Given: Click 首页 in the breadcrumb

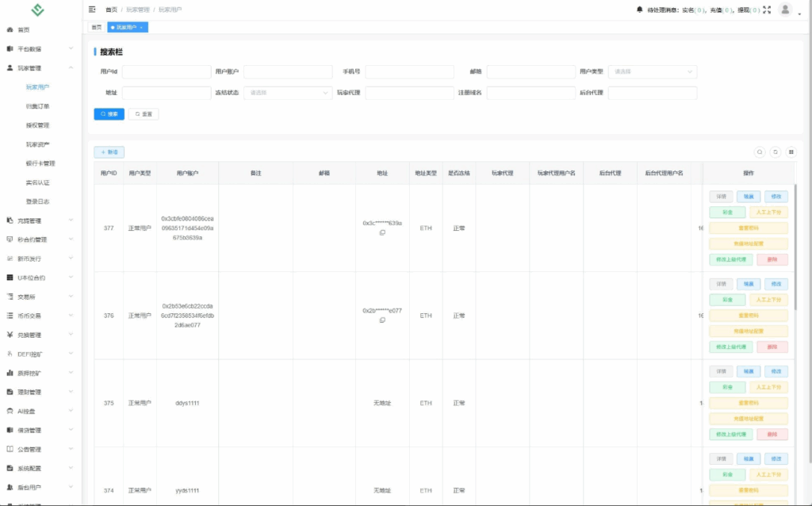Looking at the screenshot, I should tap(111, 10).
